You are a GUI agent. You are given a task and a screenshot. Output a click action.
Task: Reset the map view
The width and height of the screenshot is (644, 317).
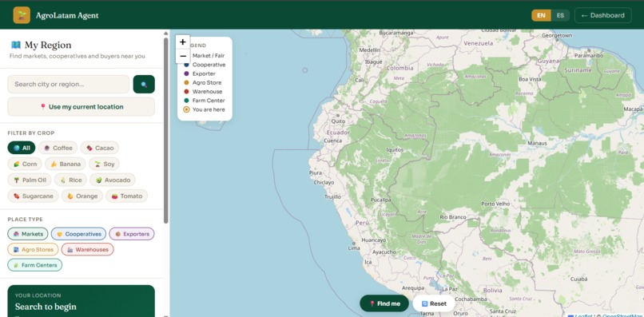point(434,303)
